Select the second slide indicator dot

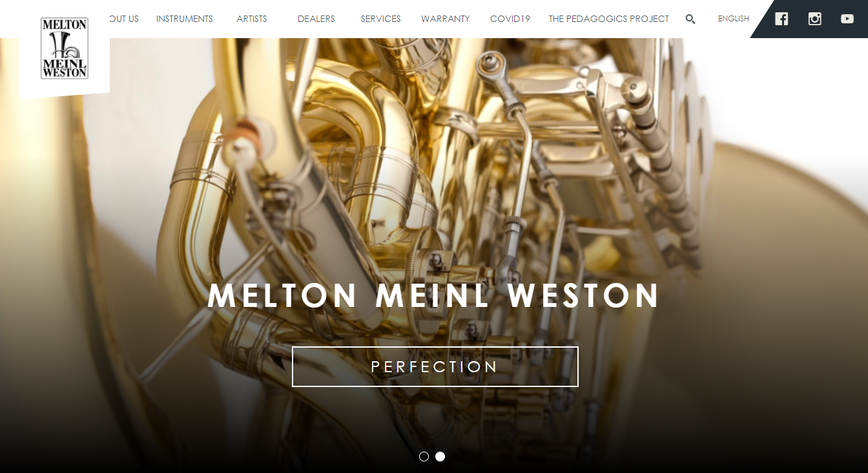(440, 456)
